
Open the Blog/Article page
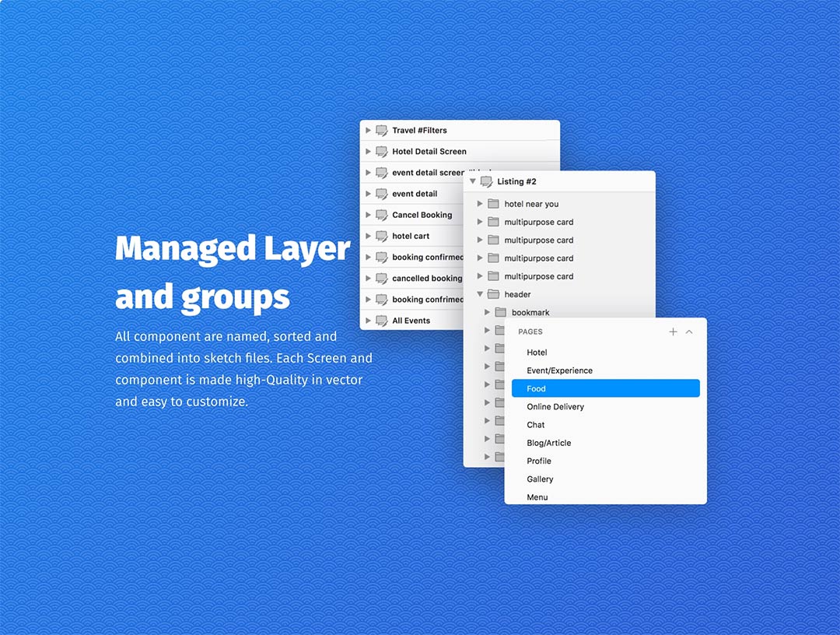[x=548, y=443]
